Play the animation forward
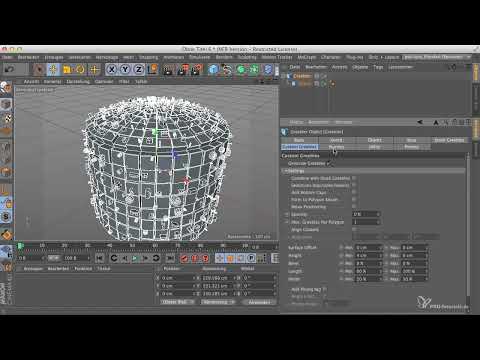 (135, 258)
